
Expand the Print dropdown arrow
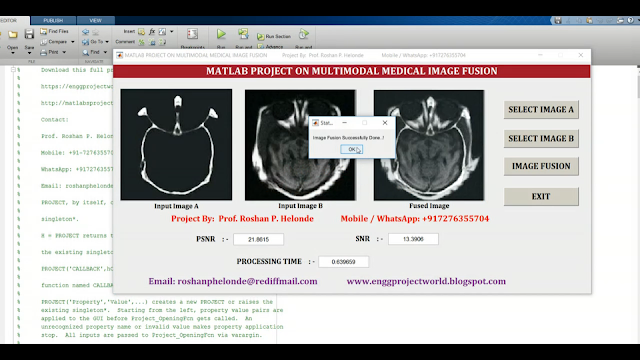coord(64,52)
